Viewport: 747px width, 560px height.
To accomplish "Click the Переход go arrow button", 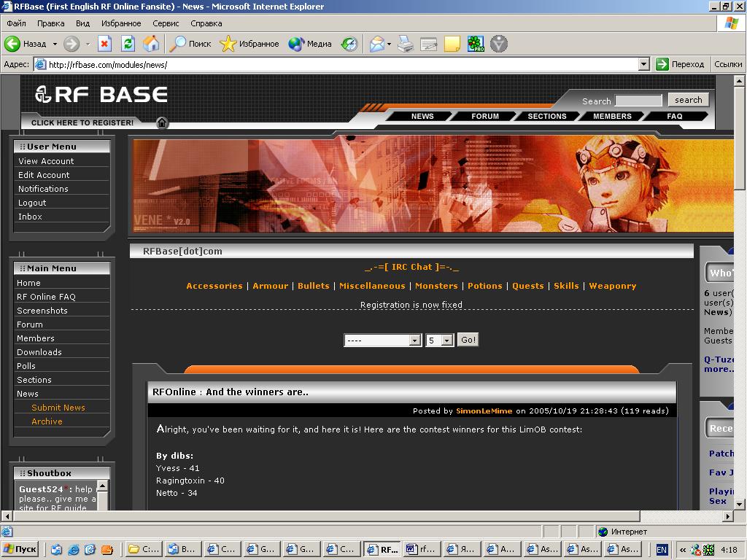I will (680, 64).
